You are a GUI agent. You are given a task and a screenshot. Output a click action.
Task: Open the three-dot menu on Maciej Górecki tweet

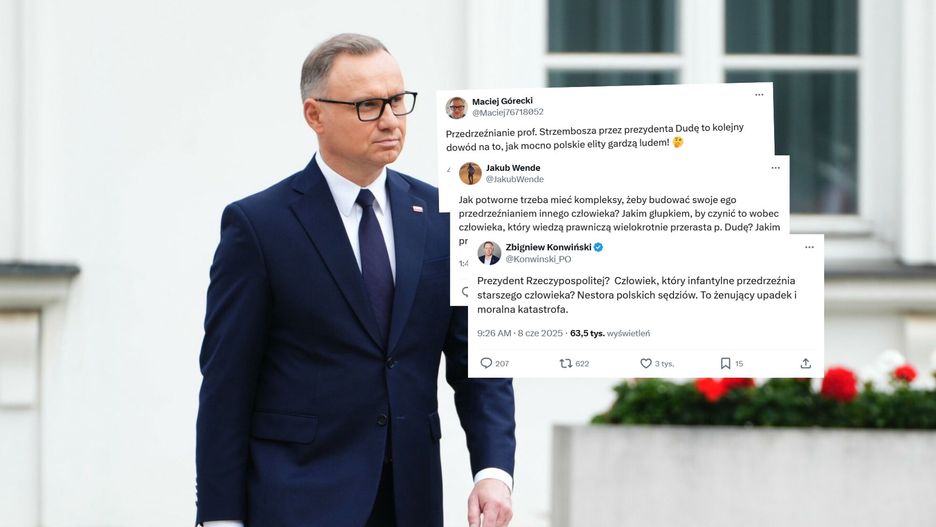click(759, 95)
